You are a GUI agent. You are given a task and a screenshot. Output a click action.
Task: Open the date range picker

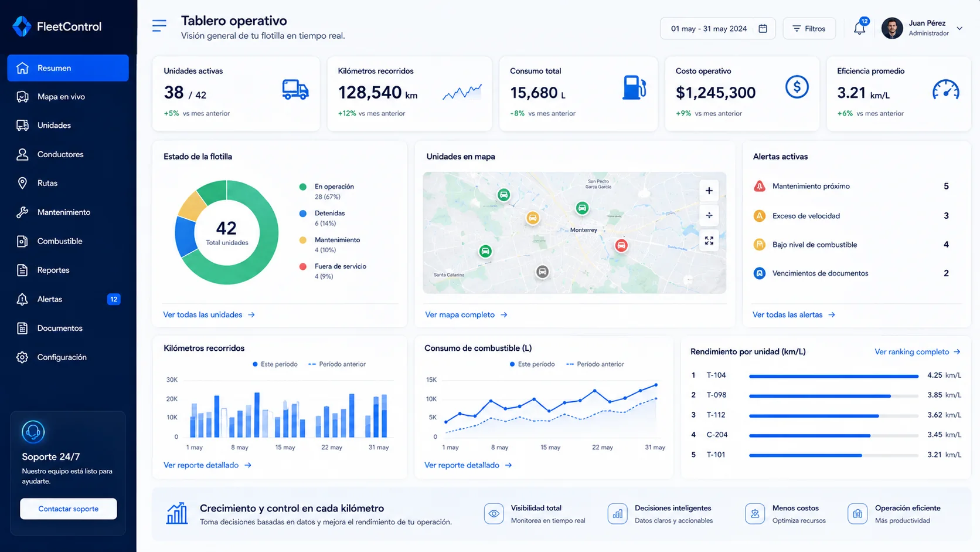tap(717, 28)
